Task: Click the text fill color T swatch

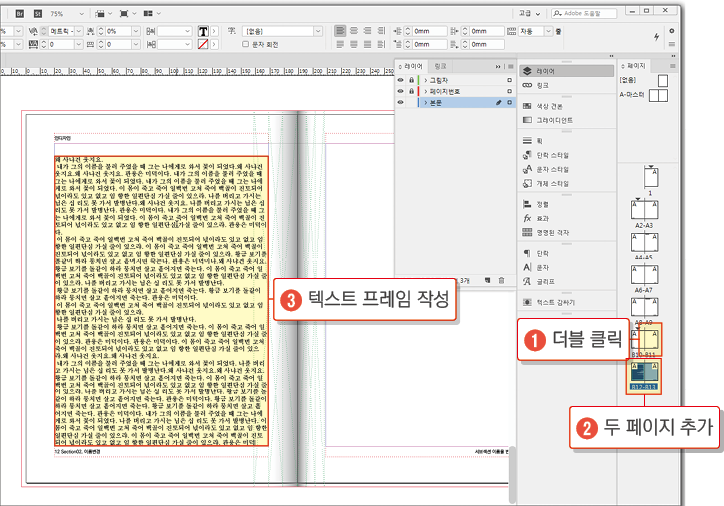Action: (203, 31)
